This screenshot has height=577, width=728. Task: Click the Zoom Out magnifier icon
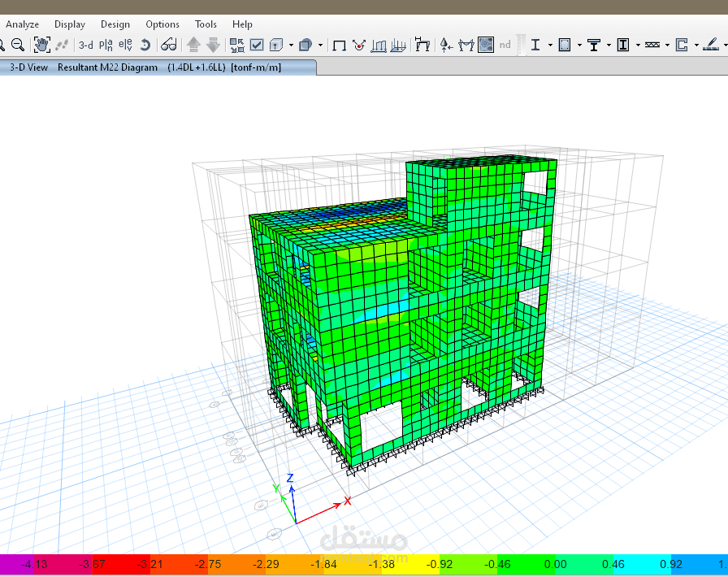(x=18, y=45)
